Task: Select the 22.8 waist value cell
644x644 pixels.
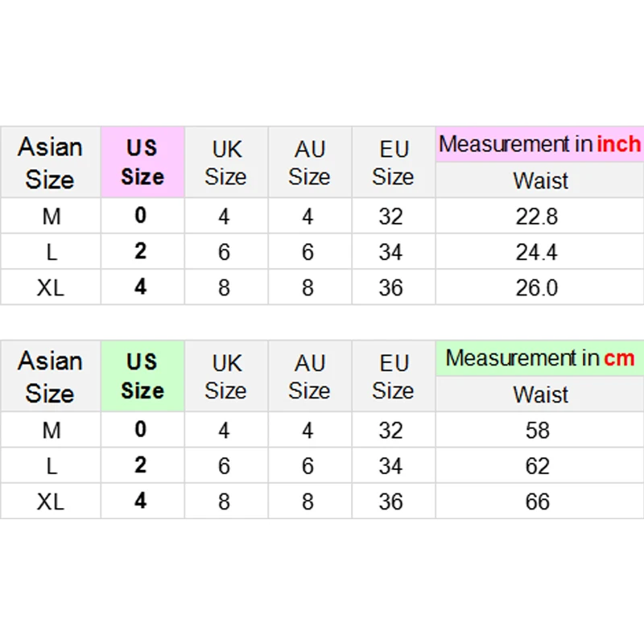Action: click(x=537, y=217)
